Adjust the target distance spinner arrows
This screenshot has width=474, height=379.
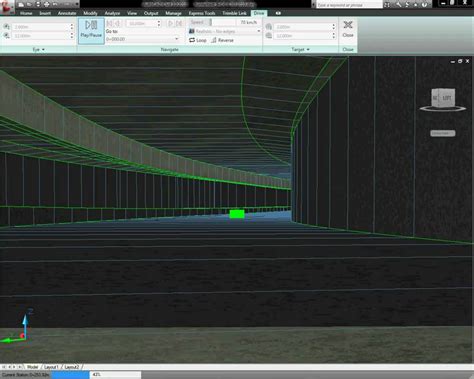(333, 35)
